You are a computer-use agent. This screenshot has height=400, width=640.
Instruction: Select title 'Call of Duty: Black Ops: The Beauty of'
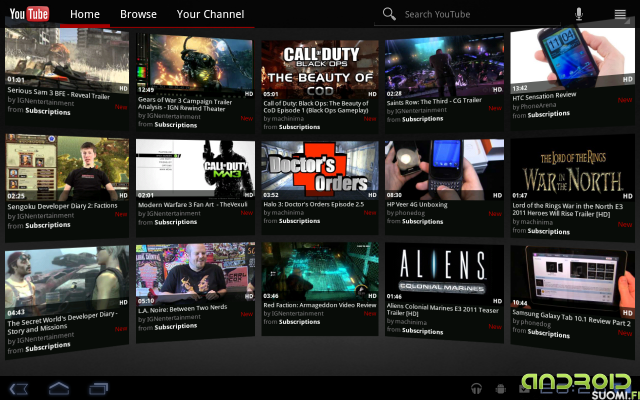[x=316, y=107]
